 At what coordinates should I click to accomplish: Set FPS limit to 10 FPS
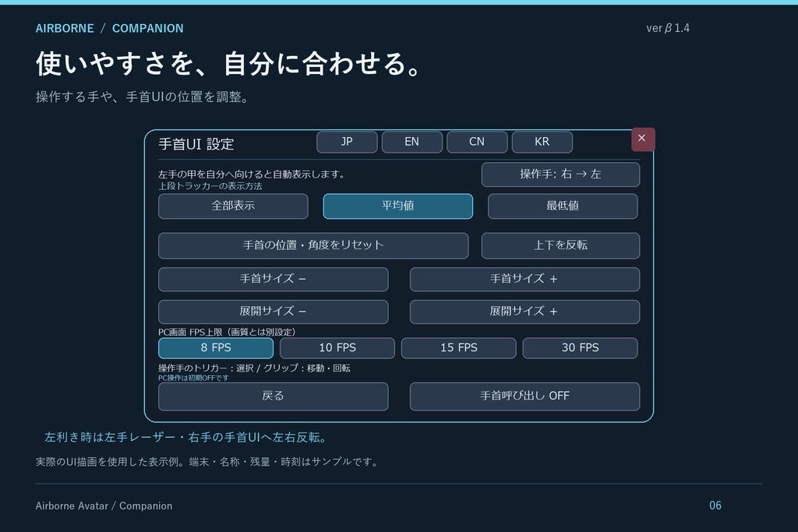tap(337, 348)
